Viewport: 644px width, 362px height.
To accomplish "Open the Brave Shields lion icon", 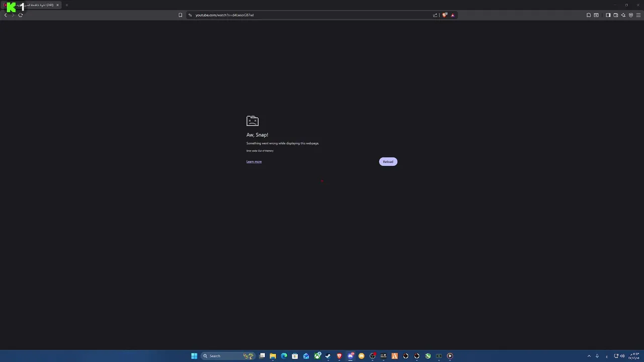I will (445, 15).
